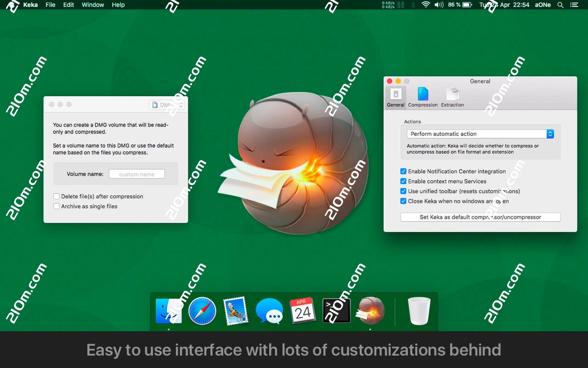Open the Window menu
This screenshot has width=588, height=368.
(x=93, y=5)
